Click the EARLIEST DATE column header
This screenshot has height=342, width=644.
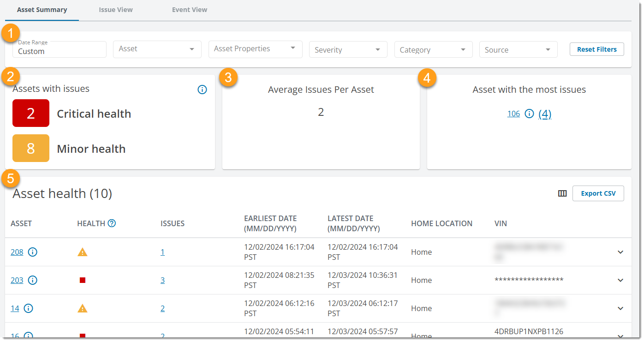(270, 223)
